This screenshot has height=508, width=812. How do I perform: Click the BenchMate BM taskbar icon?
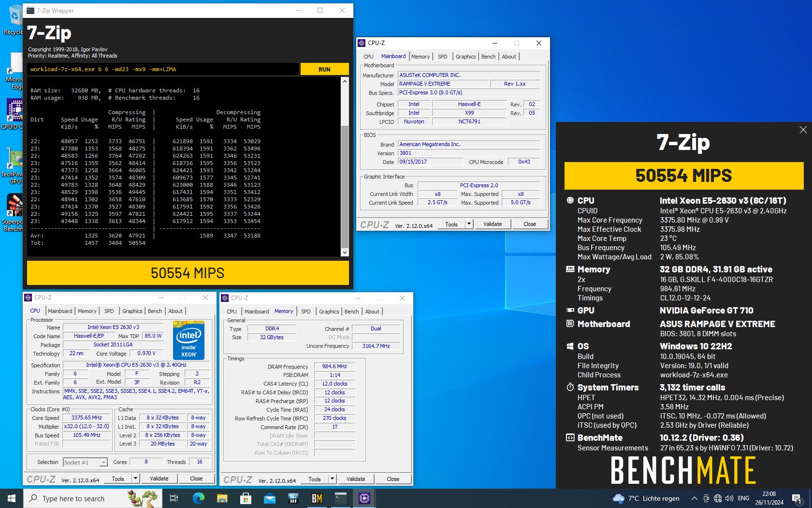317,498
